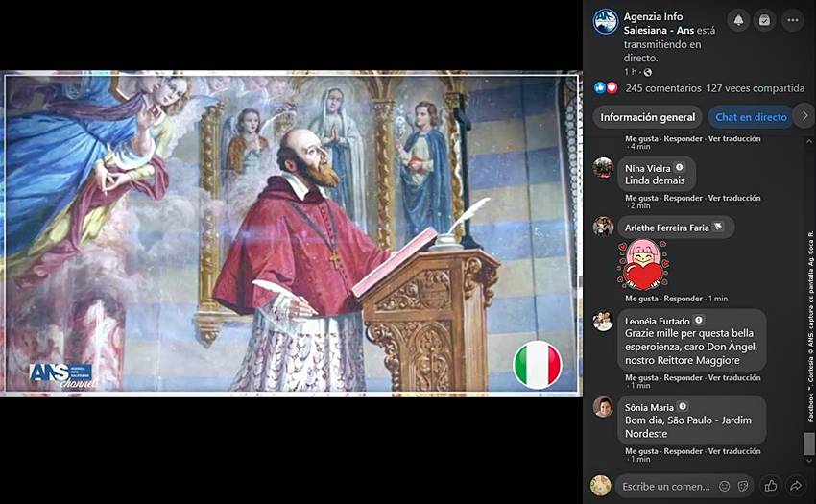Switch to Información general tab

tap(647, 117)
